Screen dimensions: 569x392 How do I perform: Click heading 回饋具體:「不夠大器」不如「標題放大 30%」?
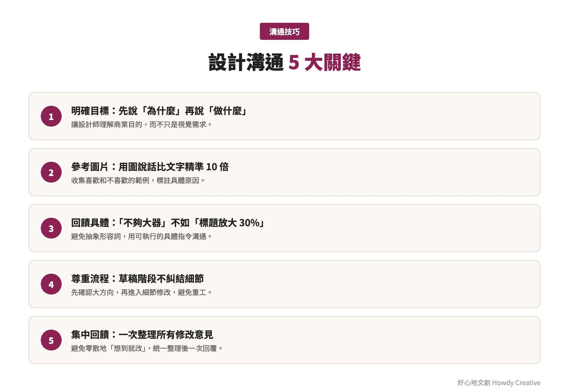(x=168, y=223)
